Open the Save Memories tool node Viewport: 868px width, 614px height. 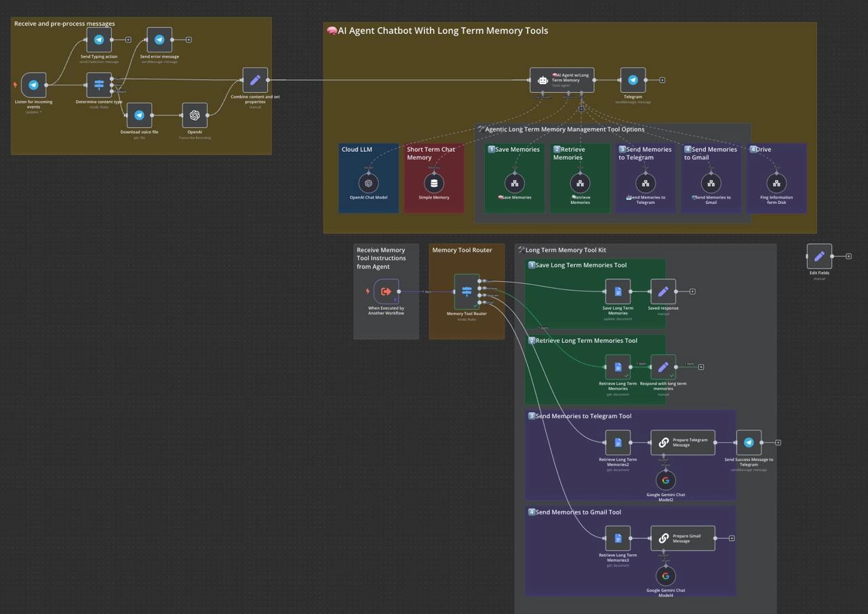click(515, 183)
